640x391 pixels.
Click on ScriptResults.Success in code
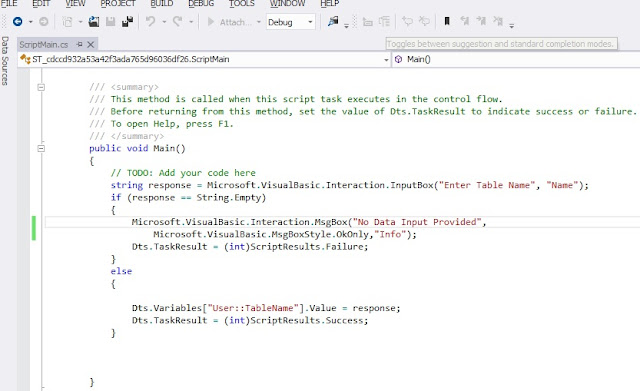[x=307, y=320]
